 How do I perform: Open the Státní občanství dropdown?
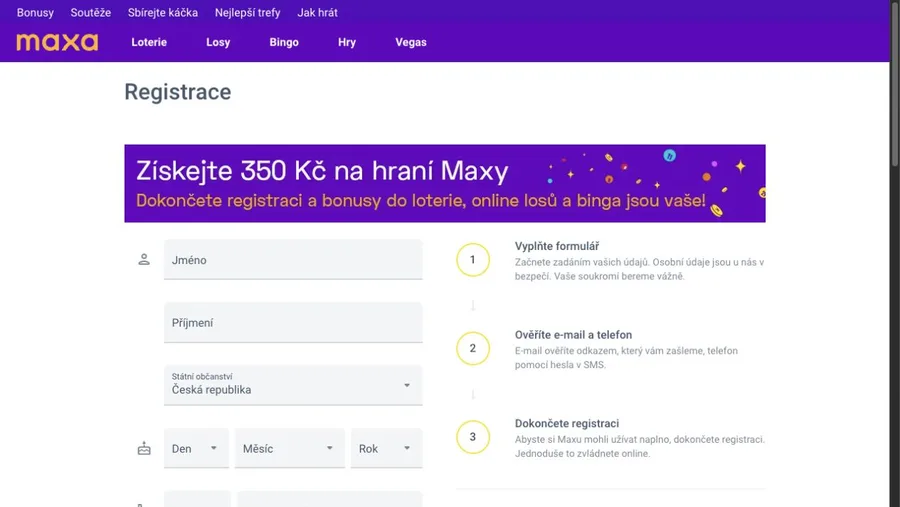click(293, 385)
